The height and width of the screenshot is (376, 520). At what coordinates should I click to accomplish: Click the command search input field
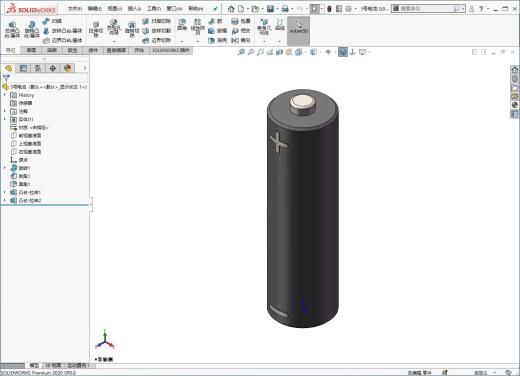point(428,9)
